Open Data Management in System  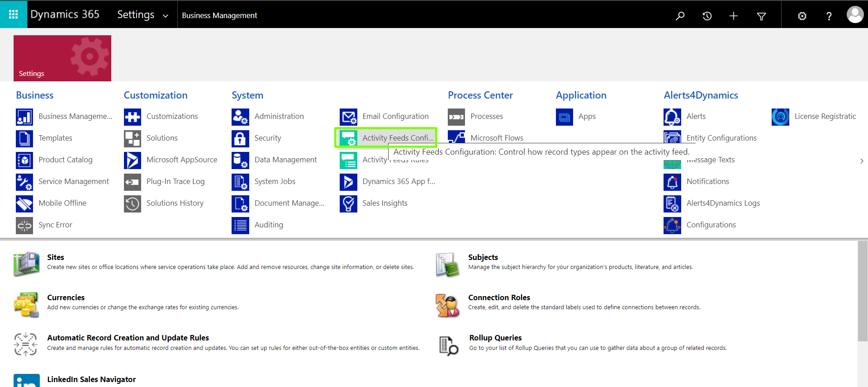(x=285, y=160)
